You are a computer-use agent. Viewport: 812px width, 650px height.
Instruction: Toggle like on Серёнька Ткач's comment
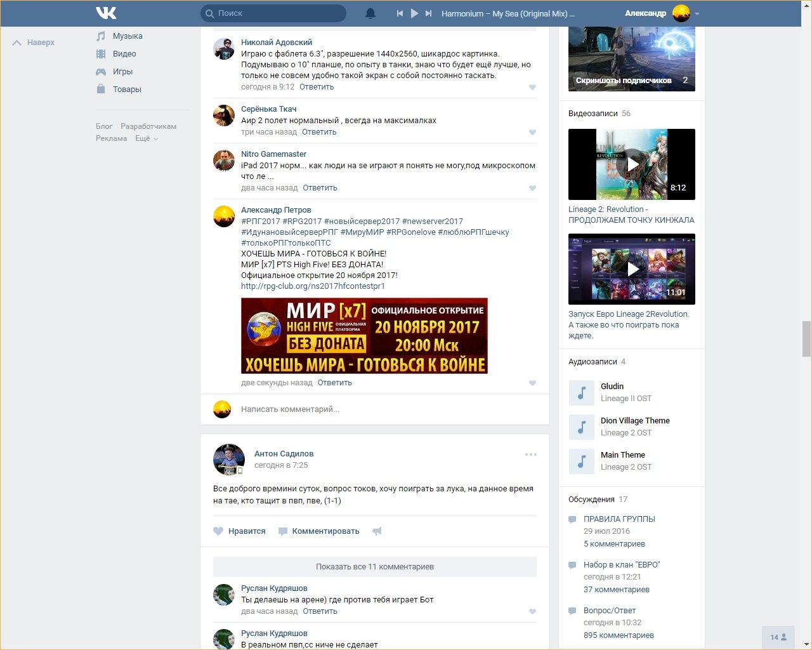pyautogui.click(x=532, y=133)
